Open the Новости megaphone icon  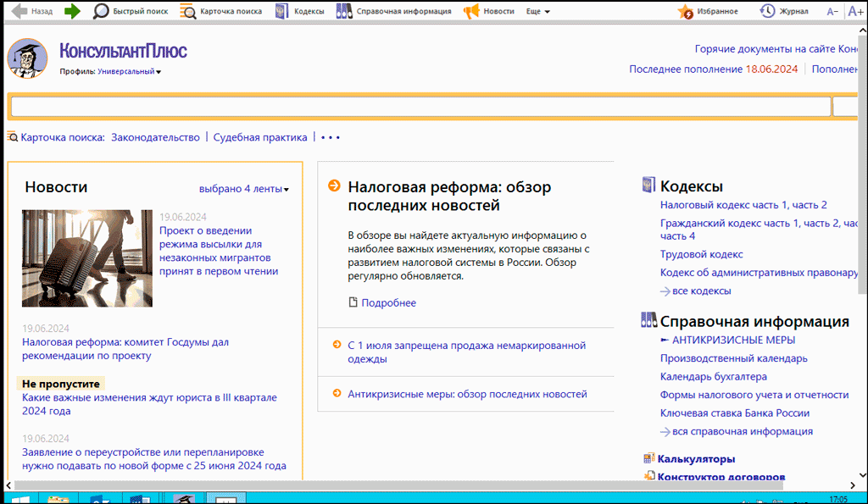click(x=471, y=11)
